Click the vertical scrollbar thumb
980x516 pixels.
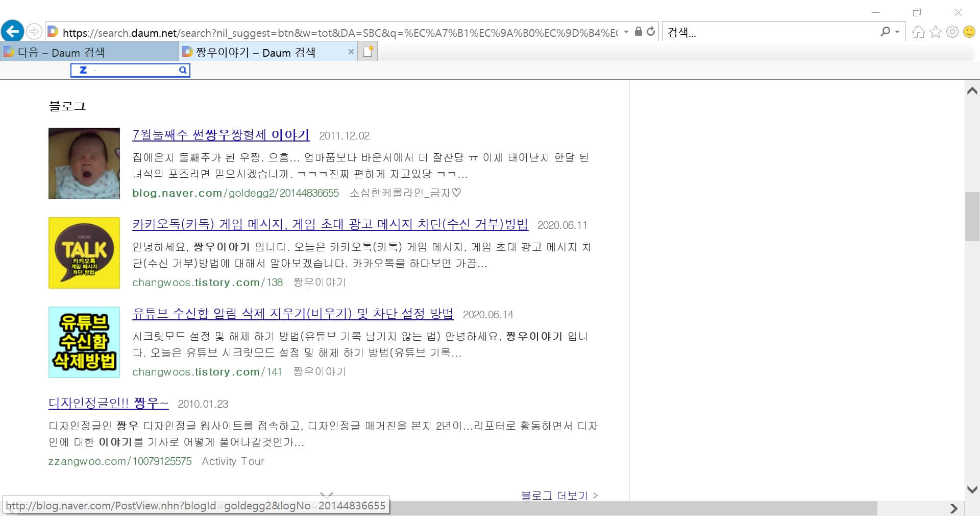coord(972,216)
